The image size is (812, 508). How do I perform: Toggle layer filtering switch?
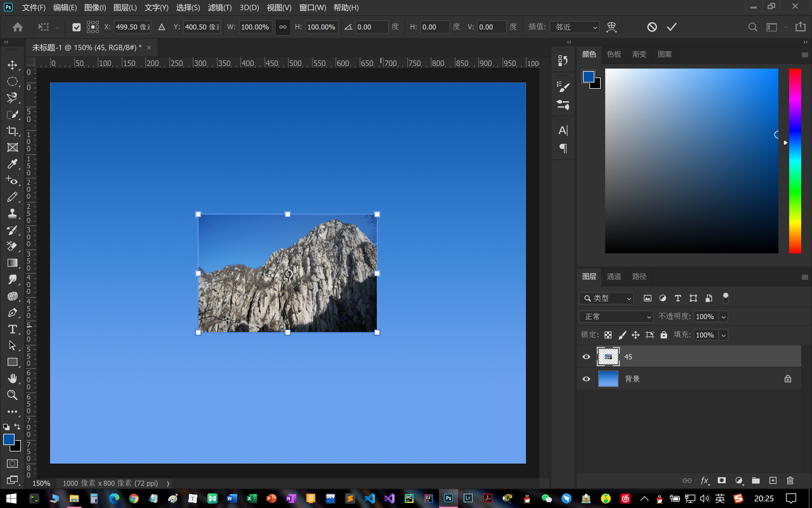click(x=725, y=298)
